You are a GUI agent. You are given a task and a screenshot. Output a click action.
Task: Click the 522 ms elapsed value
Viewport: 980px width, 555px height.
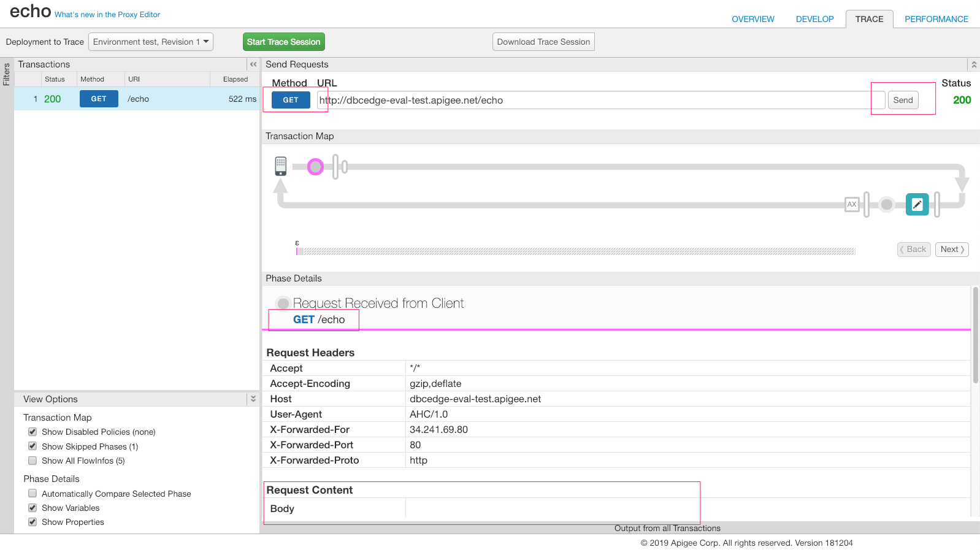242,99
